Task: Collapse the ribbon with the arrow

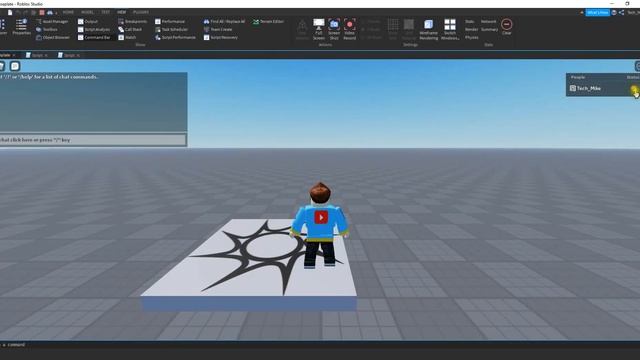Action: [582, 13]
